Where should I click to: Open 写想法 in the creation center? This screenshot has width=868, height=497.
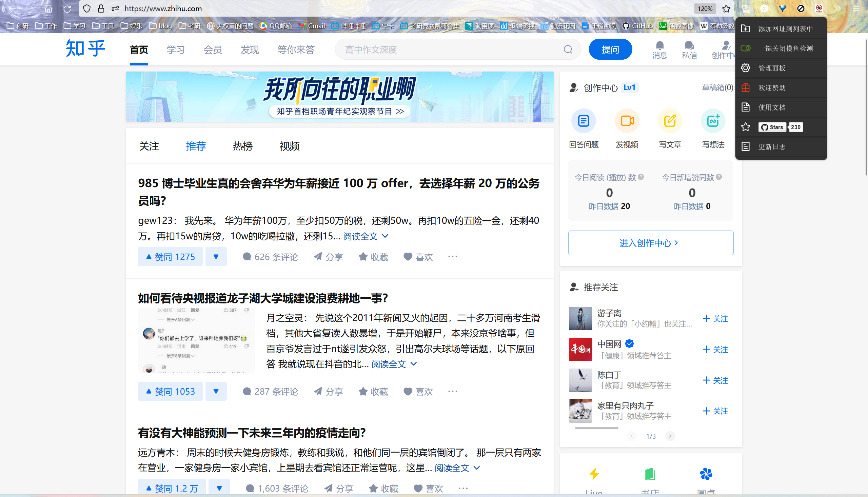713,121
